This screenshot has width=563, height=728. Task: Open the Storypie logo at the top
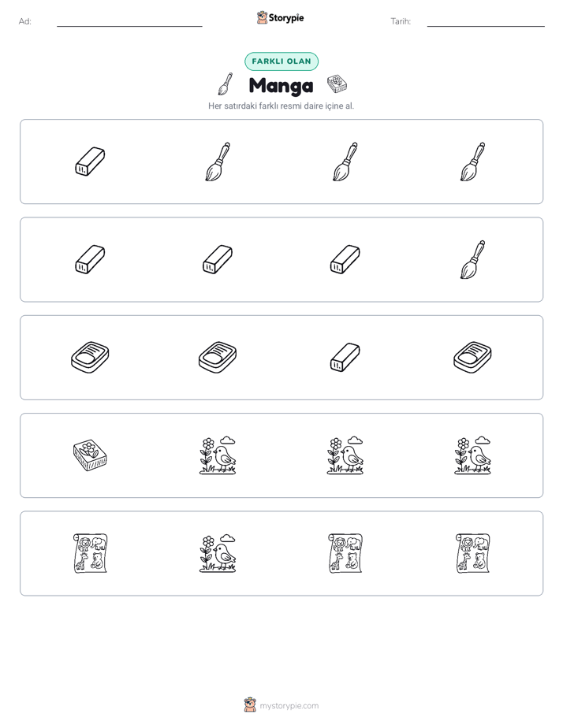pyautogui.click(x=281, y=17)
